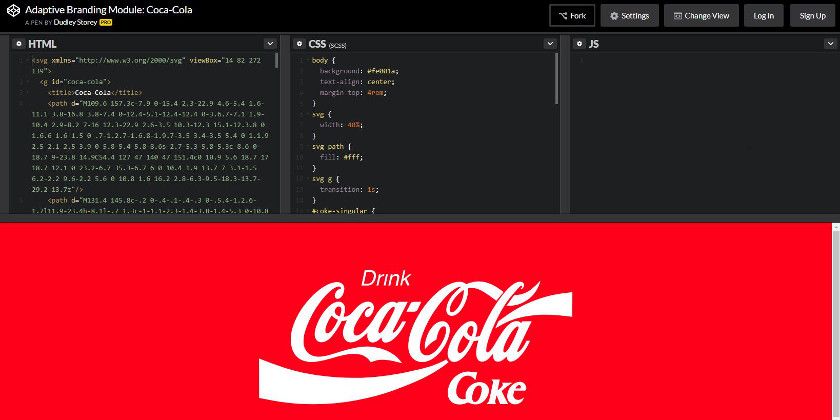Expand the JS panel dropdown chevron
Image resolution: width=840 pixels, height=420 pixels.
(x=830, y=44)
